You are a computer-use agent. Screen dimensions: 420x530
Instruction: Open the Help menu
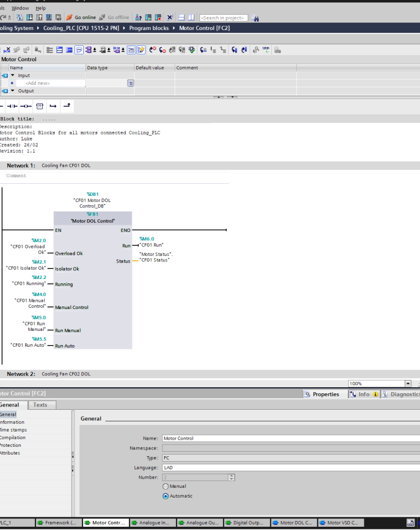click(x=40, y=8)
